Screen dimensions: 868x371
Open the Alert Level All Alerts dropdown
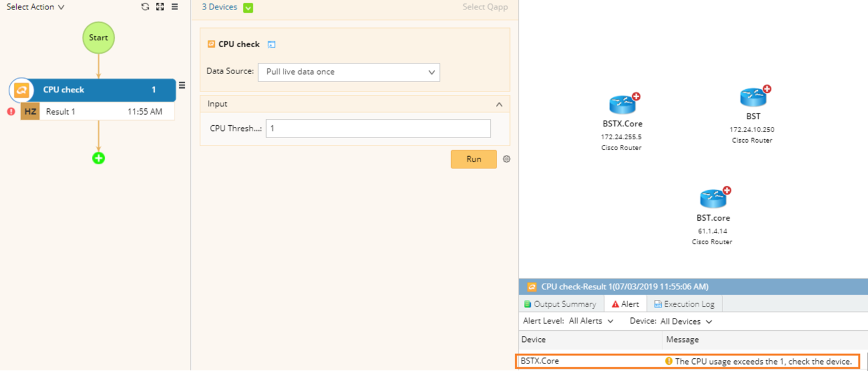(x=591, y=321)
